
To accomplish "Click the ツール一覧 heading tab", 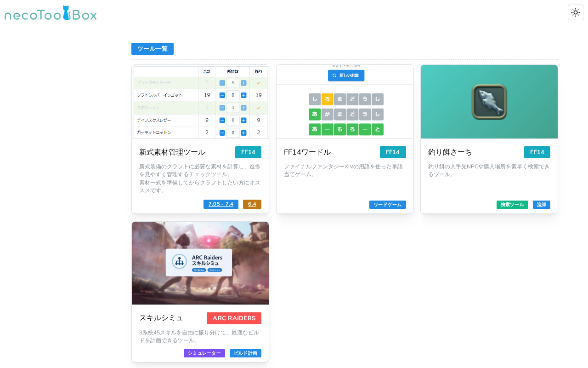I will 153,49.
